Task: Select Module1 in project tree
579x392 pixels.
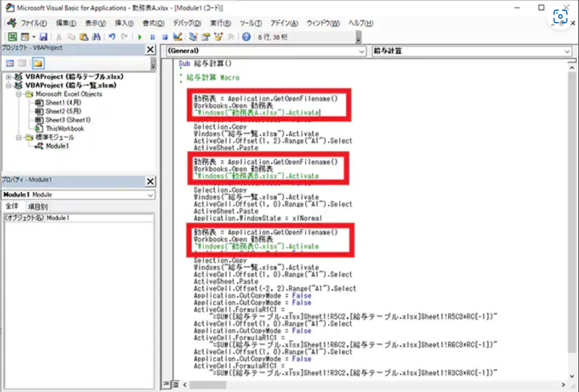Action: [57, 146]
